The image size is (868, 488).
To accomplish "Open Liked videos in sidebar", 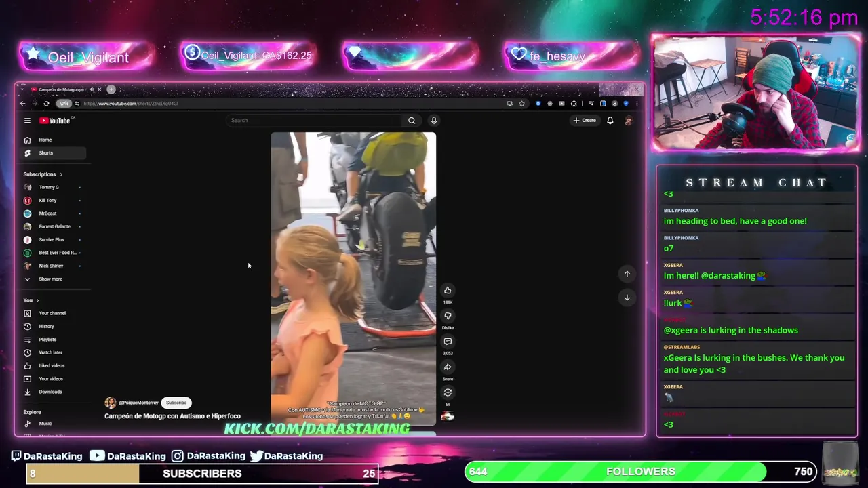I will (x=53, y=366).
